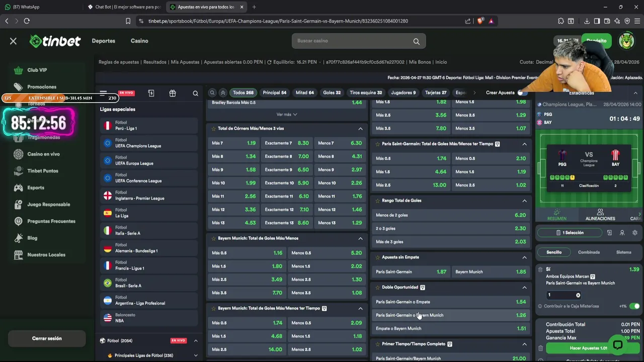The width and height of the screenshot is (644, 362).
Task: Select the Goles 32 market filter
Action: 332,93
